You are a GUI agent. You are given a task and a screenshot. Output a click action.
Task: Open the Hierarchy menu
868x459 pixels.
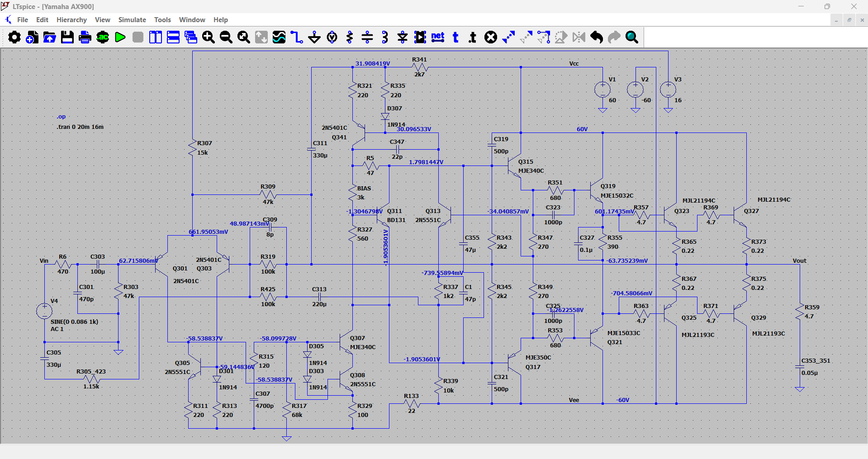[x=71, y=20]
